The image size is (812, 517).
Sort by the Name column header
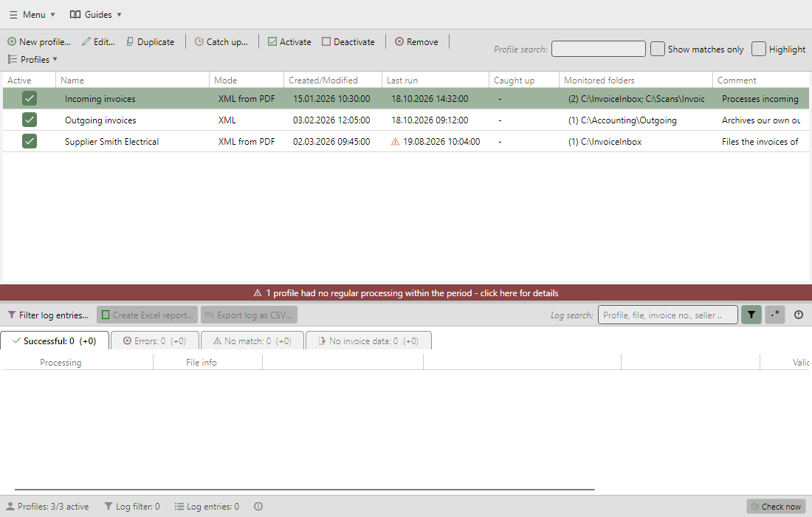coord(132,81)
